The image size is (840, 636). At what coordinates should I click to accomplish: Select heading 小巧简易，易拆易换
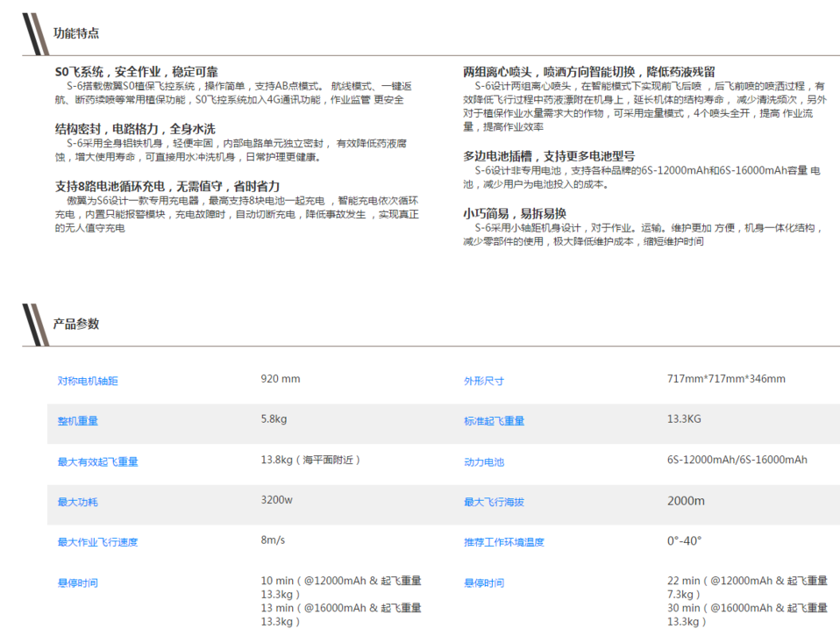tap(515, 213)
